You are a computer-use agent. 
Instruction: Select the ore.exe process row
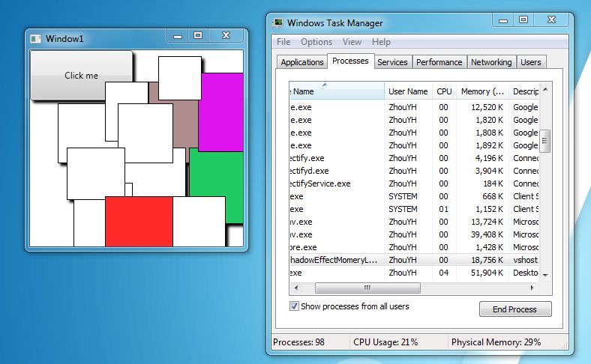[414, 247]
